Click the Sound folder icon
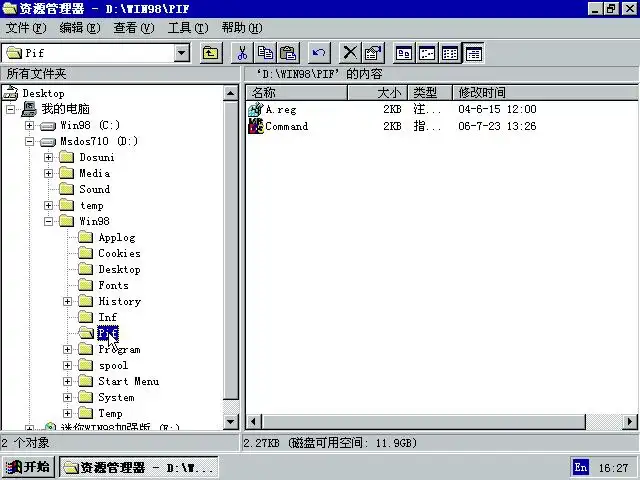This screenshot has height=480, width=640. tap(67, 189)
